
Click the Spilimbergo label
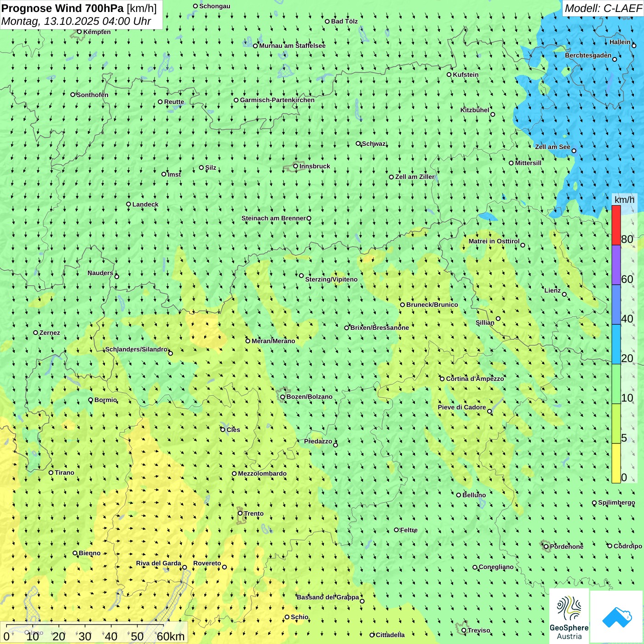coord(616,502)
